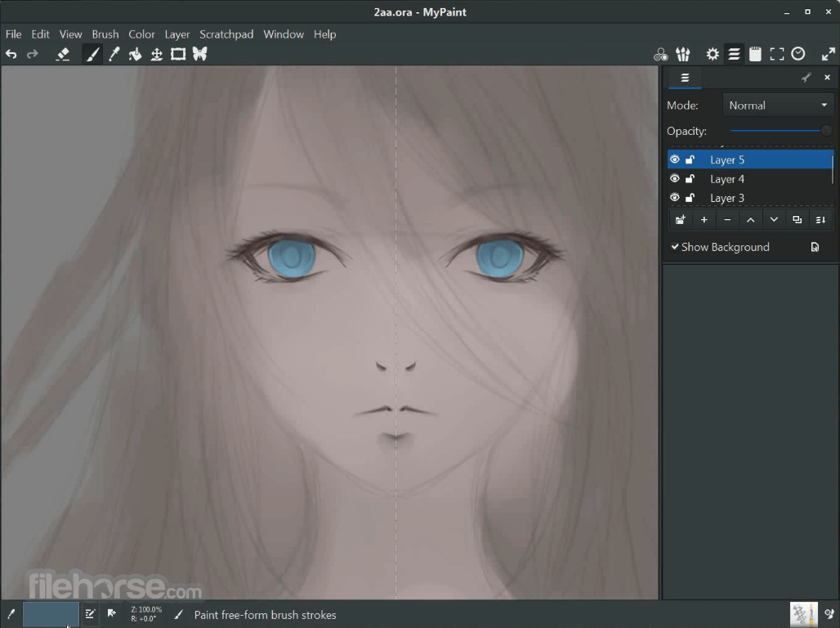
Task: Click the 'Paint free-form brush strokes' status
Action: click(266, 615)
